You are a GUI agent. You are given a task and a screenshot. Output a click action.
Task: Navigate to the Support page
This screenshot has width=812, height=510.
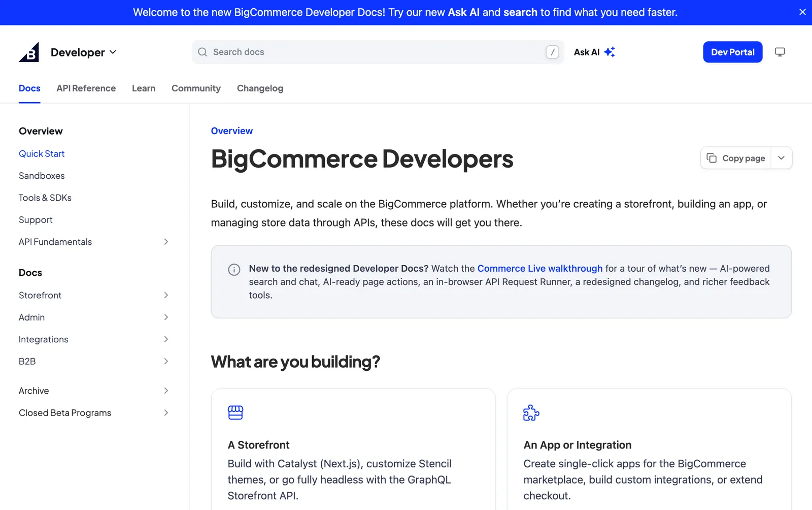(x=36, y=220)
